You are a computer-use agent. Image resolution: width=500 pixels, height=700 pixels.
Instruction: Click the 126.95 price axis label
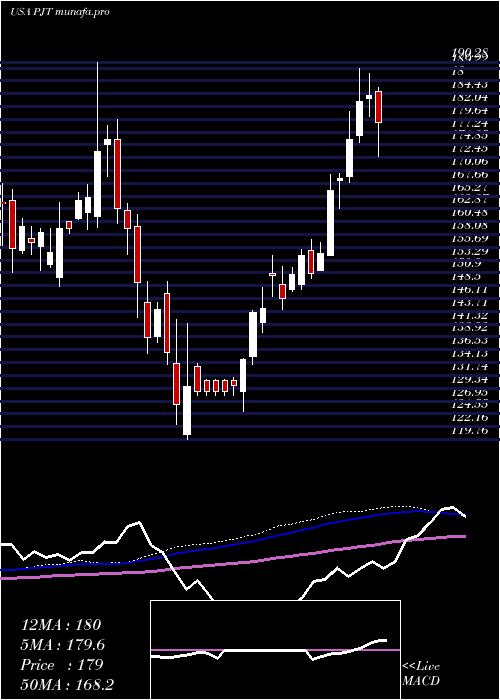tap(470, 393)
